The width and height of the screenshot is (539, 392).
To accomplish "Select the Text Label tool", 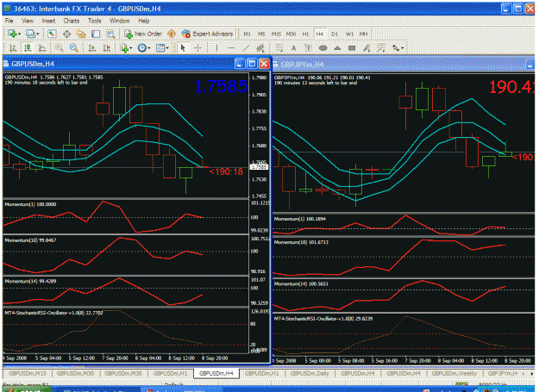I will pyautogui.click(x=308, y=47).
